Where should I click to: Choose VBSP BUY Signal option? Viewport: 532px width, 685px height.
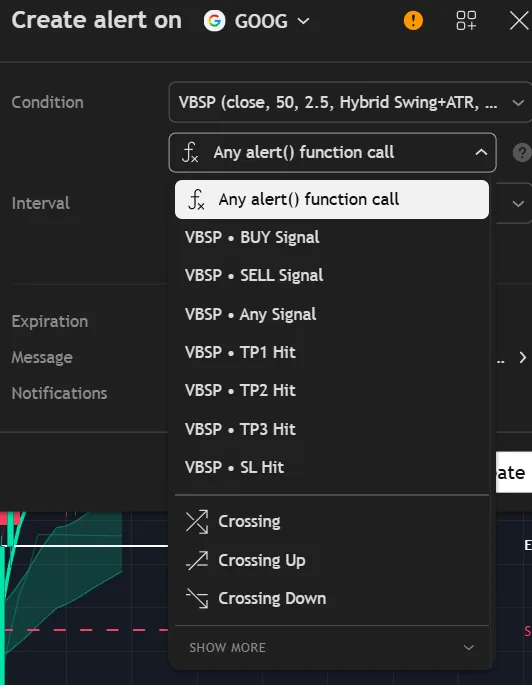point(332,238)
